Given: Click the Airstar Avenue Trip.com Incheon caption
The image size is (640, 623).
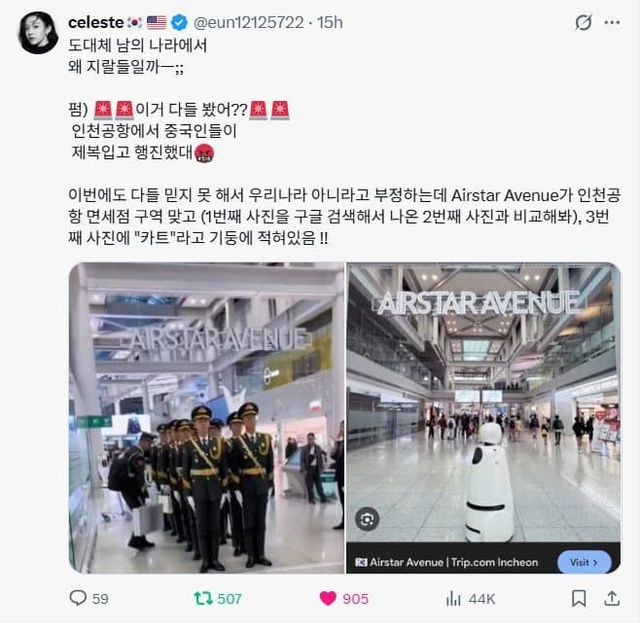Looking at the screenshot, I should click(447, 562).
